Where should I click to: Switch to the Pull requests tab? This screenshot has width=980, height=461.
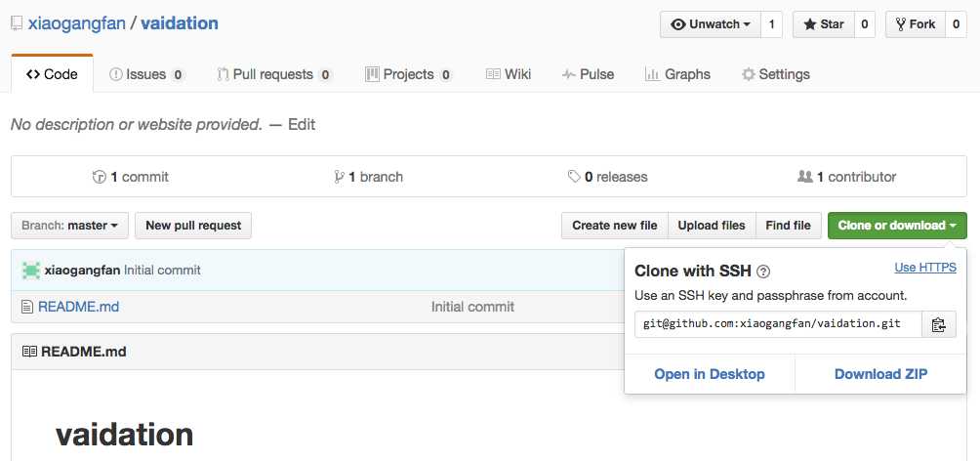click(273, 74)
